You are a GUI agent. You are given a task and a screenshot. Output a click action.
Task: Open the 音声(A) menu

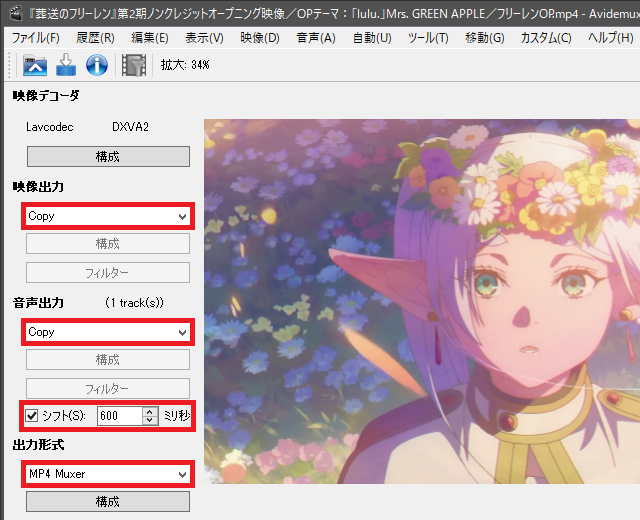click(316, 38)
